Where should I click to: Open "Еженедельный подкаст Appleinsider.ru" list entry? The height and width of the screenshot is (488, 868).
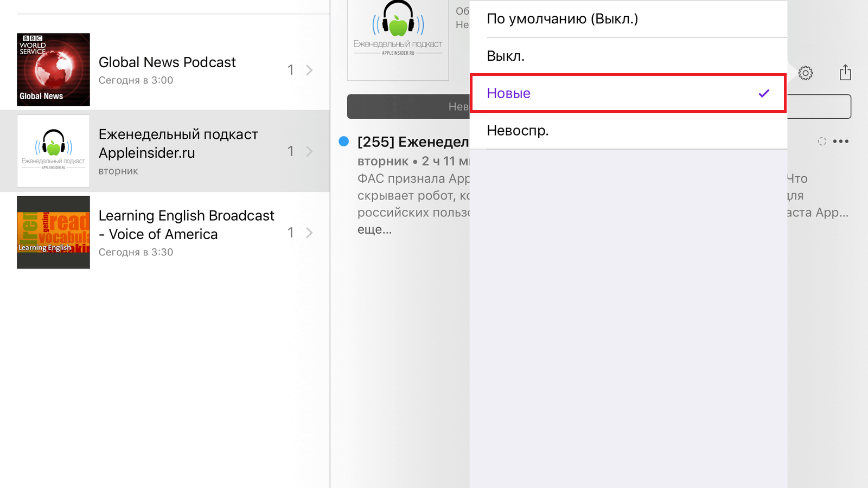(x=165, y=151)
